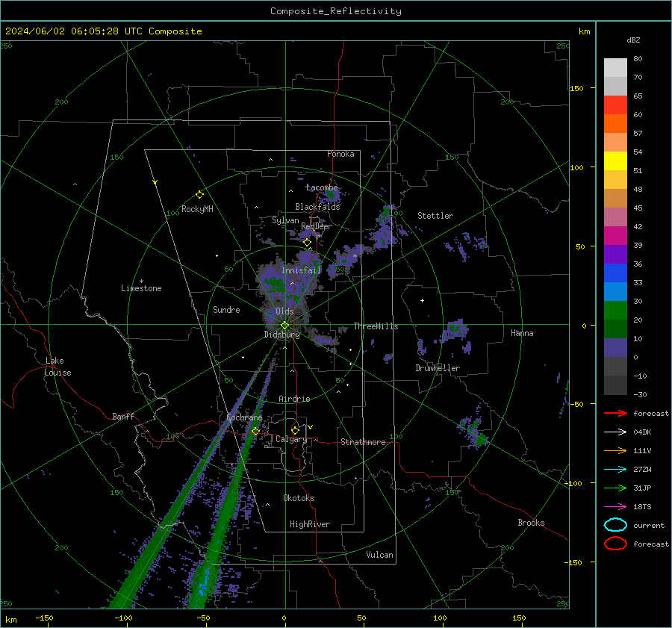Screen dimensions: 672x628
Task: Click the Vulcan town label
Action: tap(379, 555)
